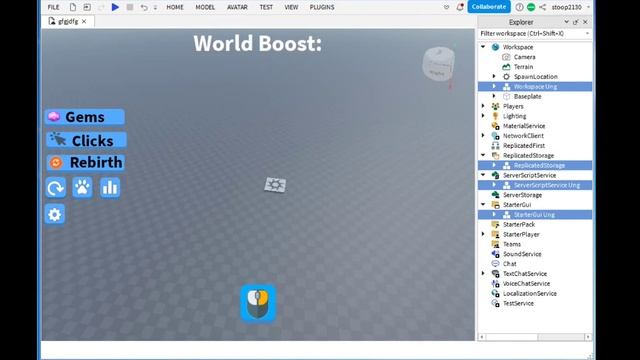640x360 pixels.
Task: Open the Undo history dropdown arrow
Action: point(156,7)
